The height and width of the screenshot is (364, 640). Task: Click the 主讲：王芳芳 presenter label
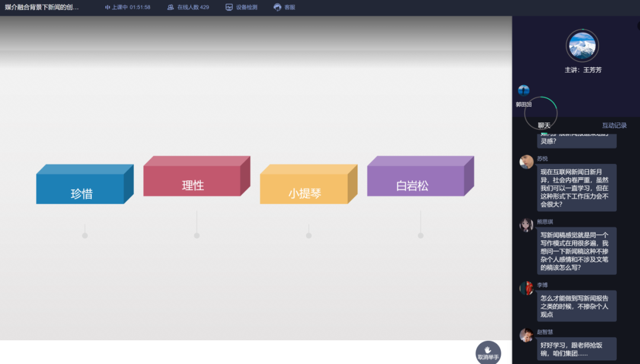click(x=583, y=70)
